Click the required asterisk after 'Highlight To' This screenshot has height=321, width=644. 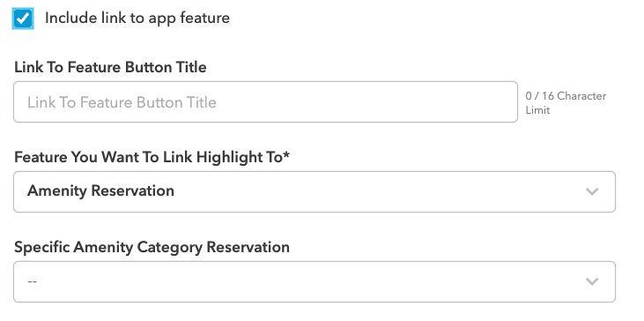click(286, 154)
